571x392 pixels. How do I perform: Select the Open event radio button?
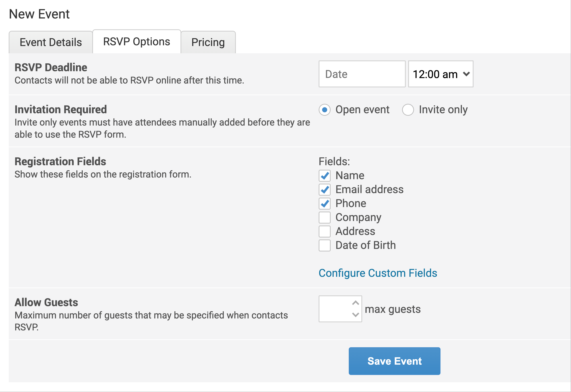point(324,110)
